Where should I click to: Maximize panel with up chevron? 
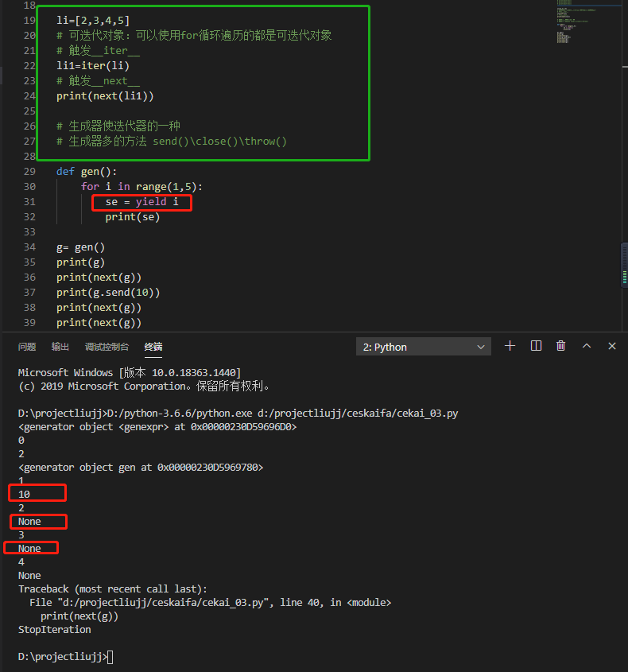click(x=587, y=346)
